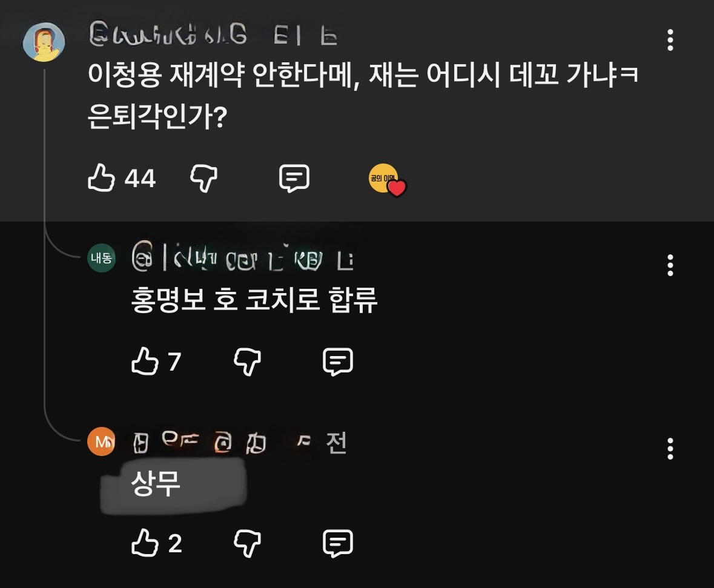Dislike the '상무' reply
714x588 pixels.
(247, 543)
